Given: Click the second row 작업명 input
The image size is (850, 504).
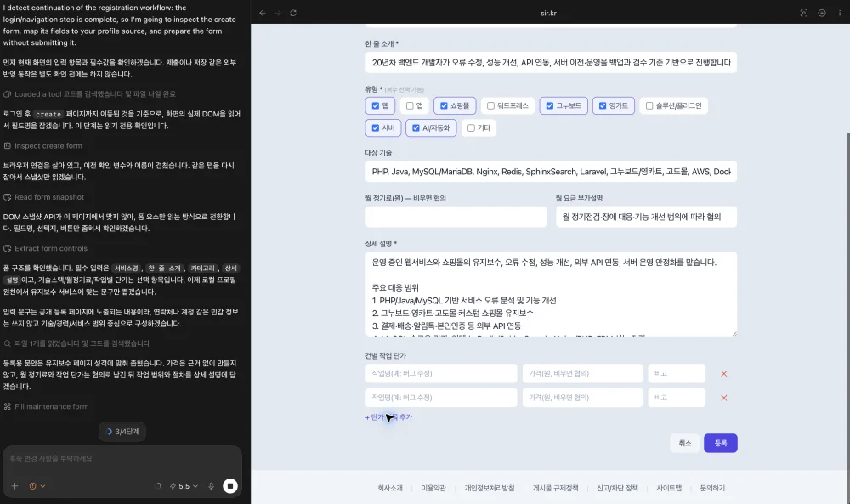Looking at the screenshot, I should 441,398.
